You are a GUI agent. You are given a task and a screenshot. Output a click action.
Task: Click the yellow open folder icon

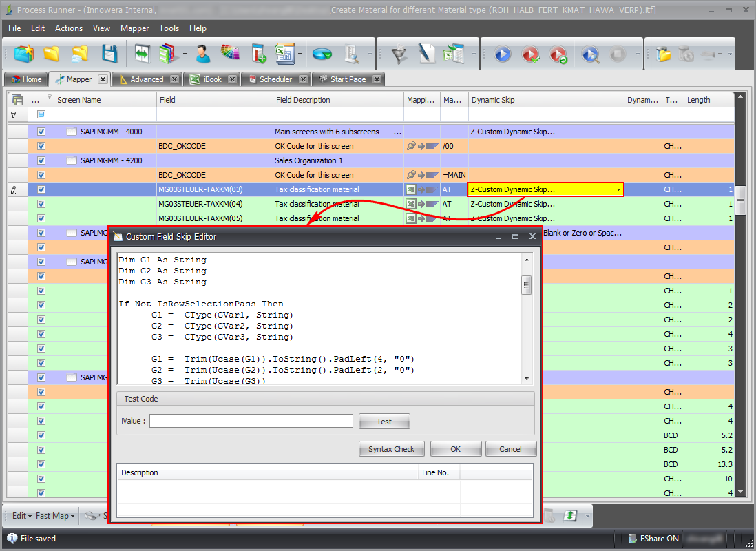coord(52,54)
